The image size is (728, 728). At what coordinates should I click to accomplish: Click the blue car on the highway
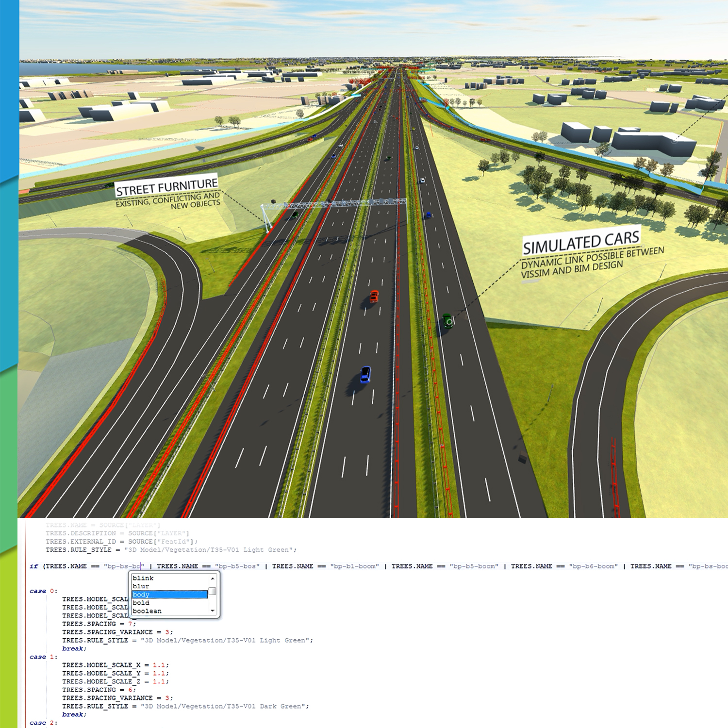[x=365, y=374]
